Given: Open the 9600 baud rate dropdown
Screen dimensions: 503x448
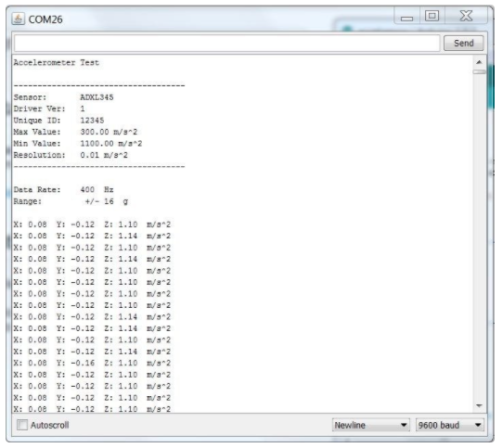Looking at the screenshot, I should click(450, 425).
